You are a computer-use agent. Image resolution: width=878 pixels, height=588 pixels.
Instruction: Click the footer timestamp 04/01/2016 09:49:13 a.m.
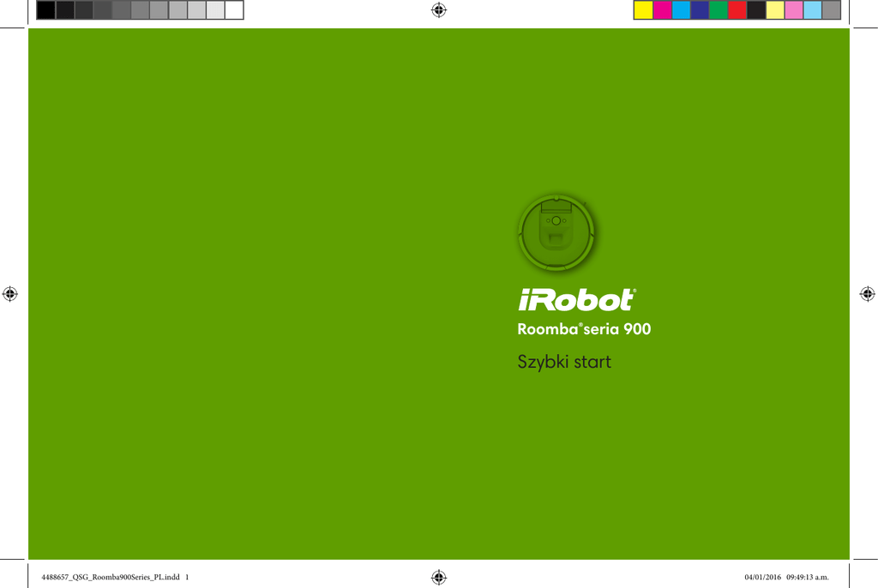786,577
